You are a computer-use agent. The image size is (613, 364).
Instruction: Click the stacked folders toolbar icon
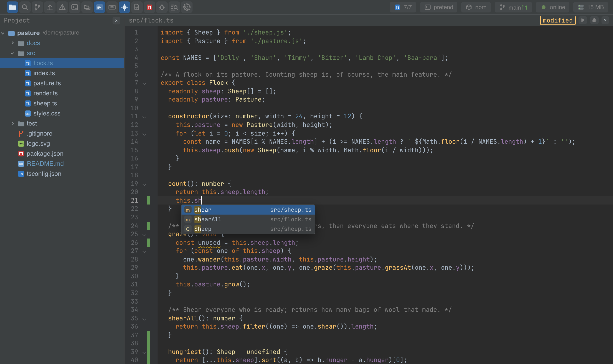tap(87, 7)
